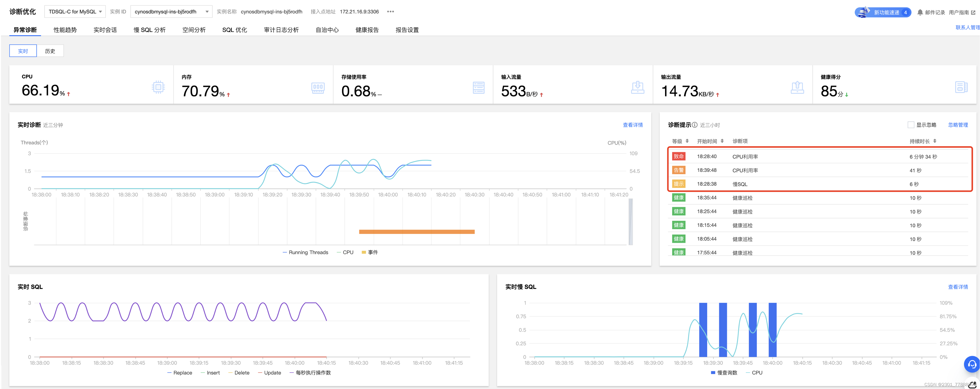The image size is (980, 389).
Task: Click the red 致命 level tag
Action: tap(679, 156)
